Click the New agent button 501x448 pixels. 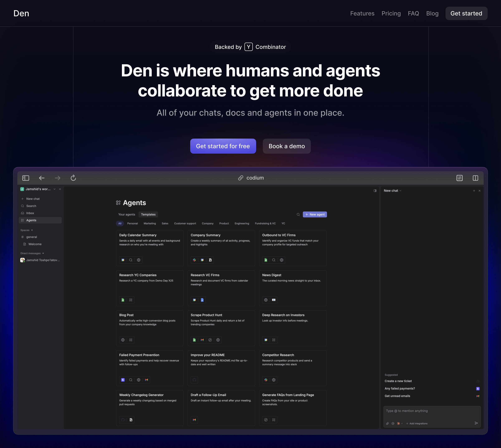coord(315,214)
